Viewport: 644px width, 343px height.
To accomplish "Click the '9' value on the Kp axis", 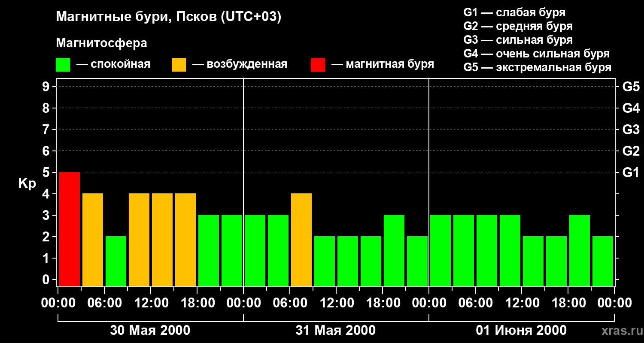I will coord(47,87).
